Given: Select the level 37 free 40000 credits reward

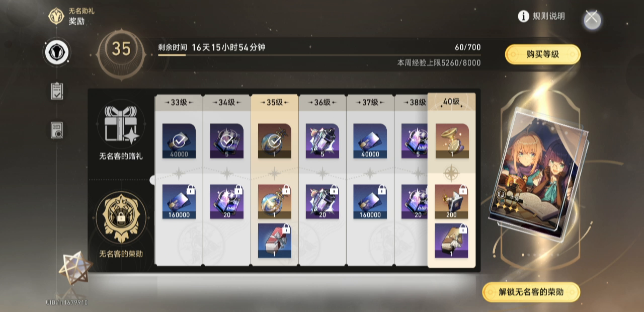Looking at the screenshot, I should [370, 141].
